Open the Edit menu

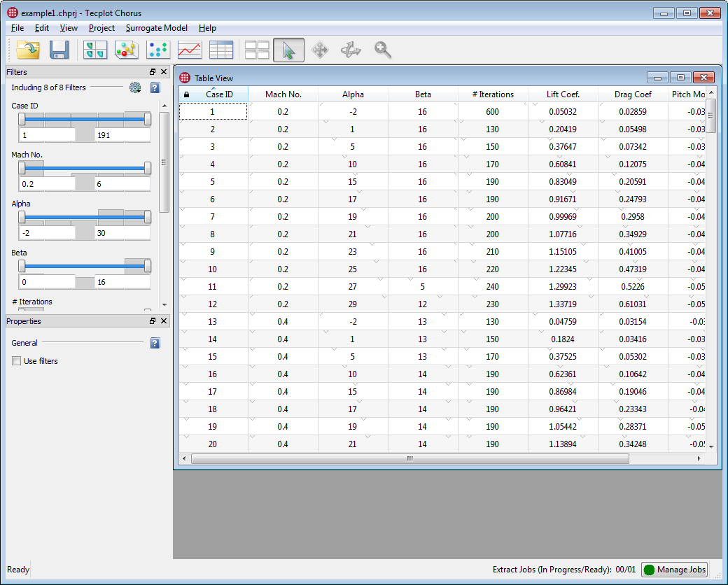[x=42, y=28]
